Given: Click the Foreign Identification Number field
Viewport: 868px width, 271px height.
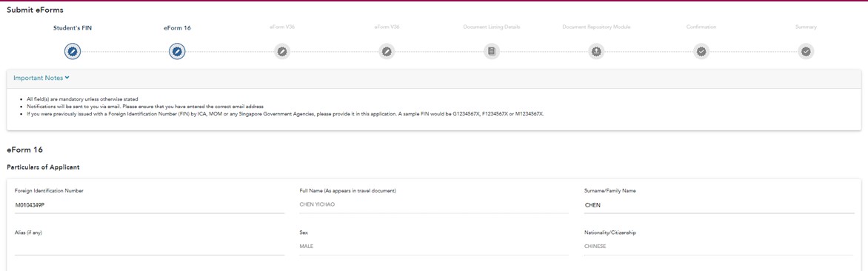Looking at the screenshot, I should 150,204.
